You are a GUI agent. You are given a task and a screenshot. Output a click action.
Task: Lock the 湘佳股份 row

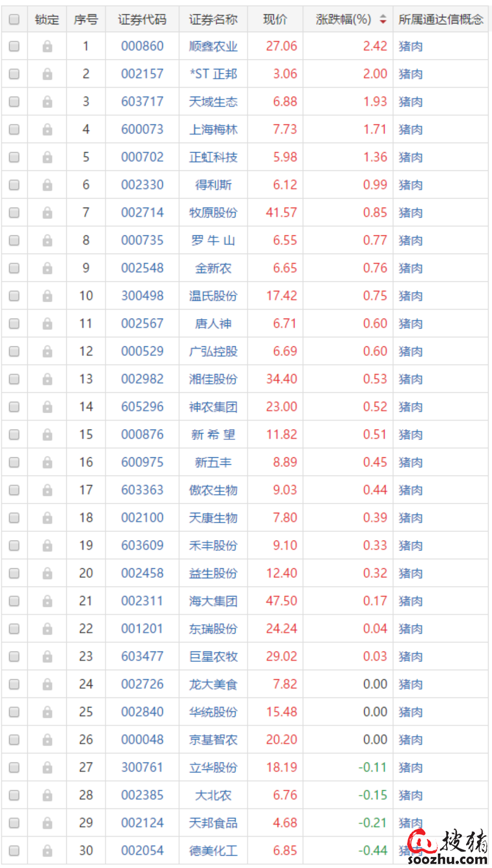(x=47, y=380)
